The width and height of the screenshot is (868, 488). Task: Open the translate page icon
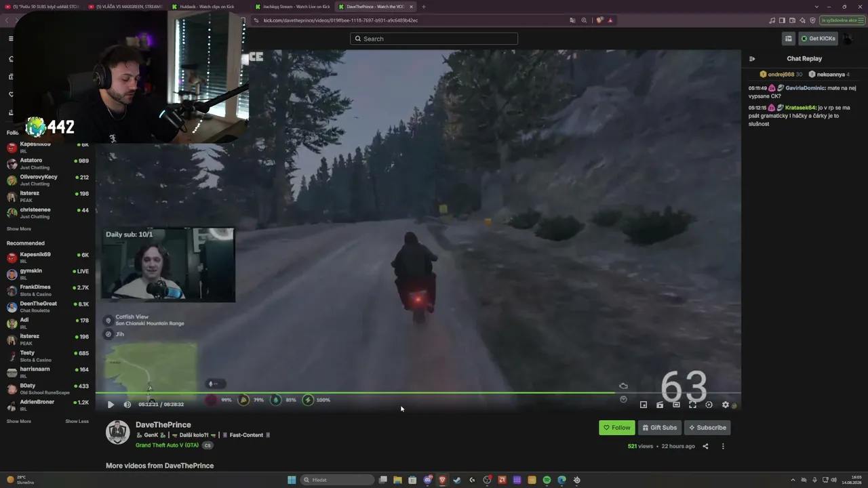pyautogui.click(x=573, y=20)
